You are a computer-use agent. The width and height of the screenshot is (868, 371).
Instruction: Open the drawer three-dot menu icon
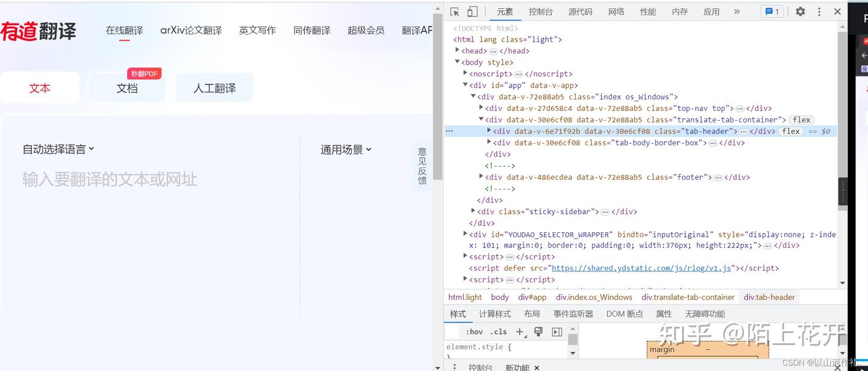pyautogui.click(x=454, y=367)
